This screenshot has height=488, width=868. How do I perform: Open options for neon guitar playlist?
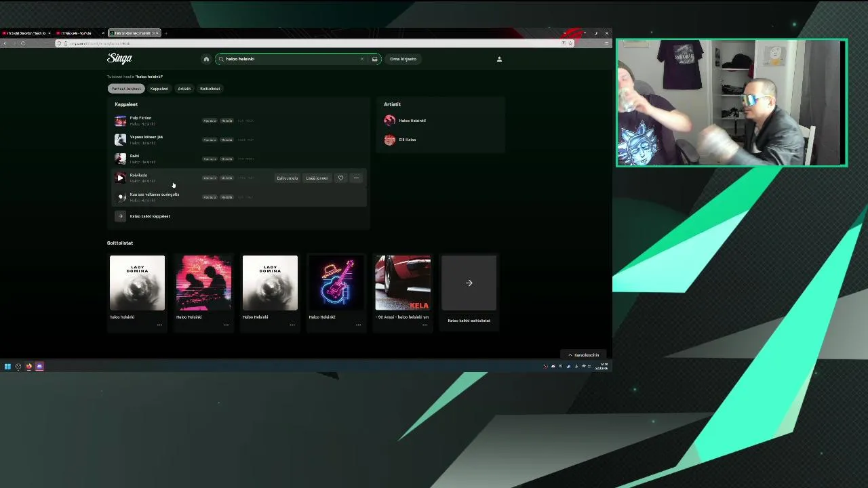[358, 325]
